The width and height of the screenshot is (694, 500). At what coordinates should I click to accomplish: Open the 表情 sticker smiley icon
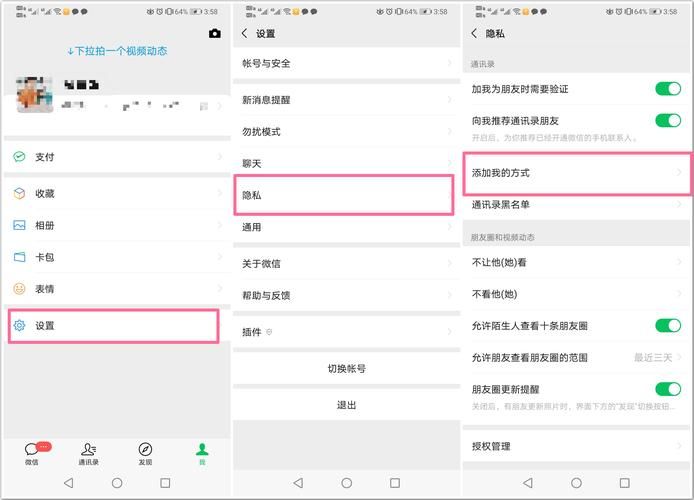19,289
